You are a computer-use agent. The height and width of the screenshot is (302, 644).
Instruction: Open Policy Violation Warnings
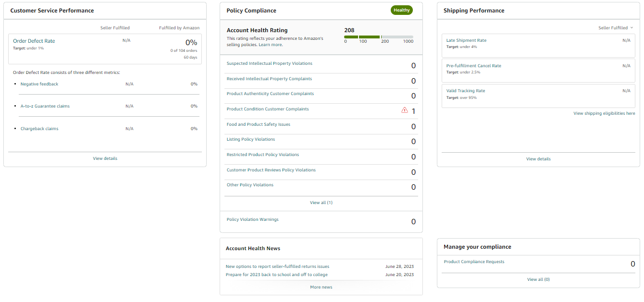[253, 219]
